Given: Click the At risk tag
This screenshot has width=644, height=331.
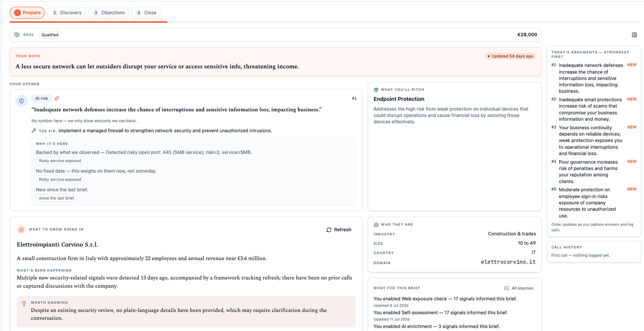Looking at the screenshot, I should point(42,98).
